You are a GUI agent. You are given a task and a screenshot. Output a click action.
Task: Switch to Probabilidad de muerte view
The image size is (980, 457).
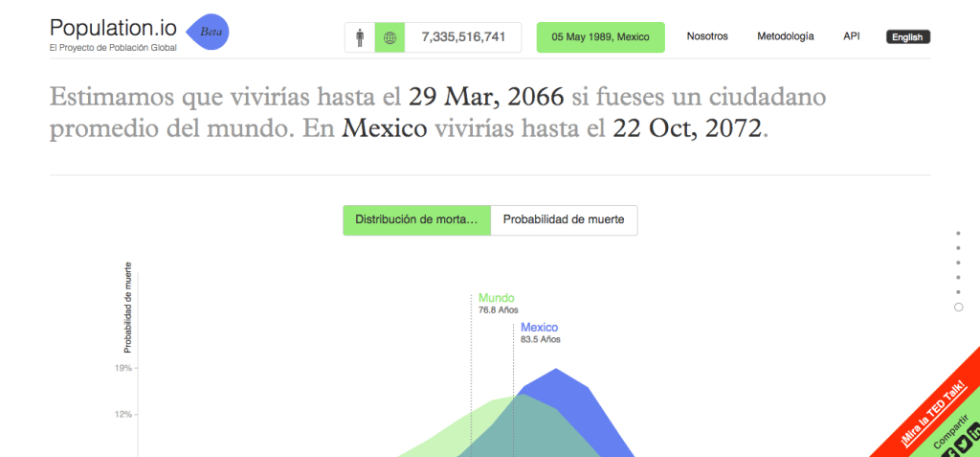point(564,219)
